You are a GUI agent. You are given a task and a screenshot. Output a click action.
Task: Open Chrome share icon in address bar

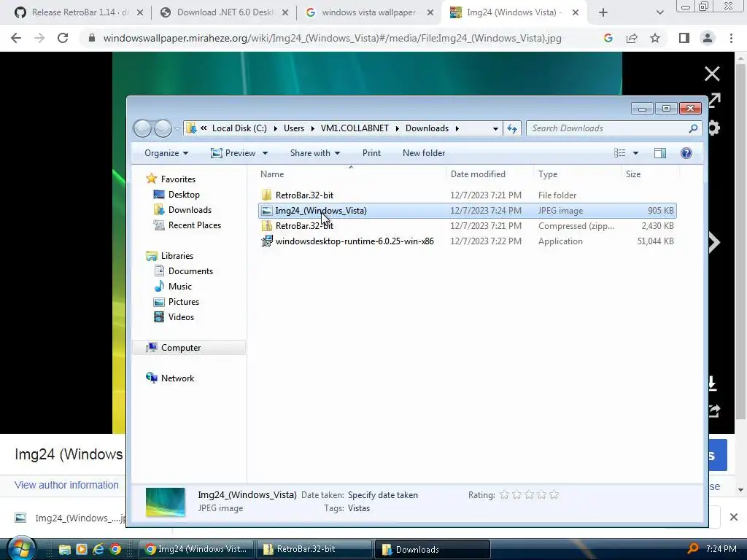[x=632, y=38]
